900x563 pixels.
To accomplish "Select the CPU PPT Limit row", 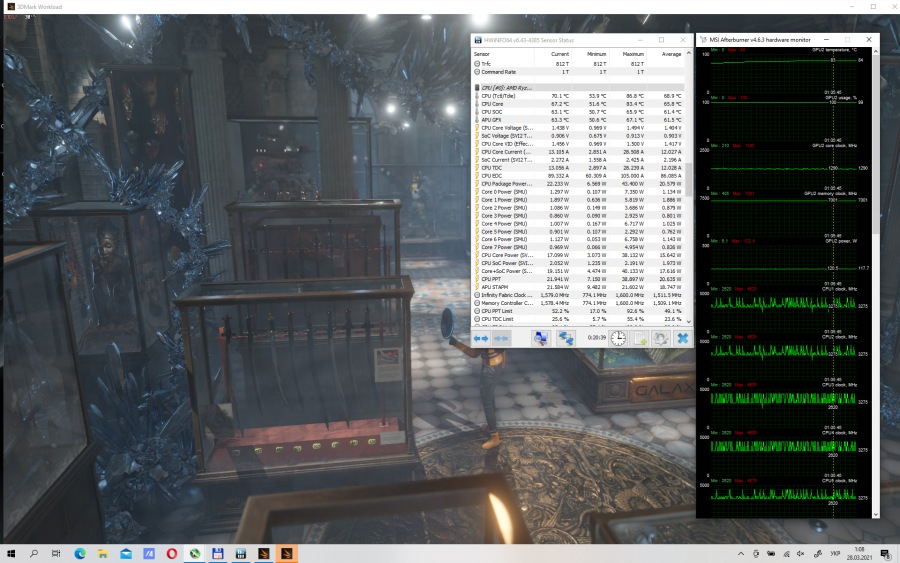I will (x=578, y=311).
